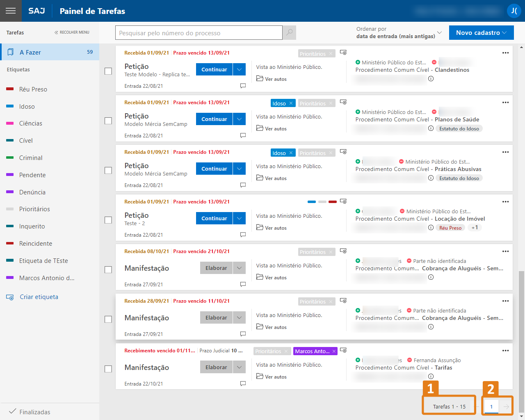
Task: Click info icon on Tarifas card
Action: (431, 377)
